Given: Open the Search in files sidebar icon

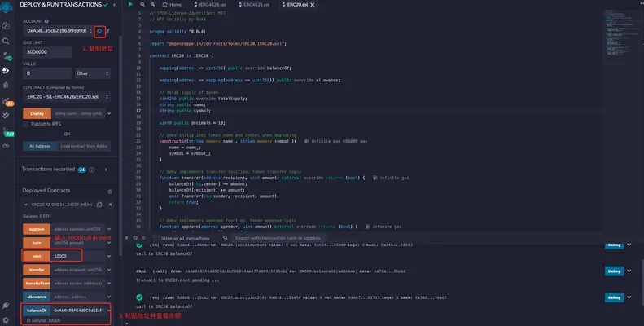Looking at the screenshot, I should pos(6,41).
